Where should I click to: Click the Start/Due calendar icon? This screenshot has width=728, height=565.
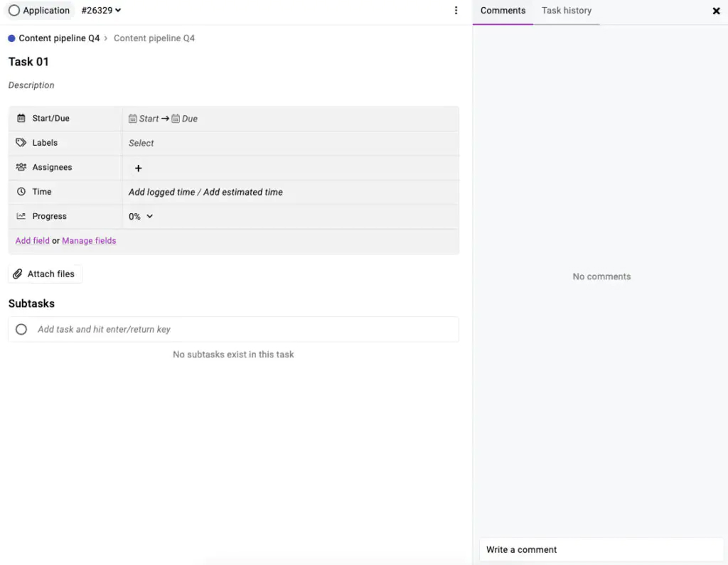click(21, 118)
